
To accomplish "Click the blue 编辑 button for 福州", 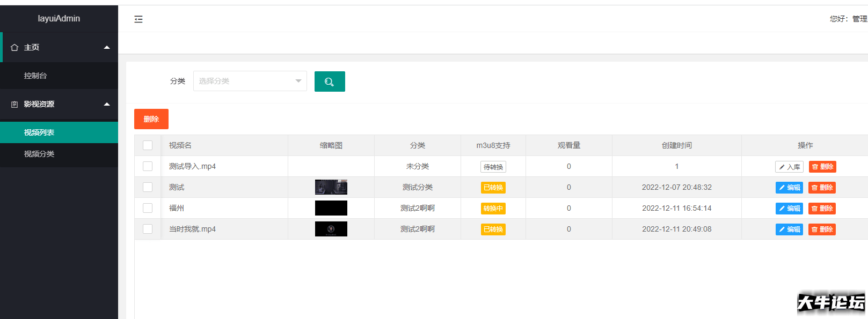I will (789, 209).
